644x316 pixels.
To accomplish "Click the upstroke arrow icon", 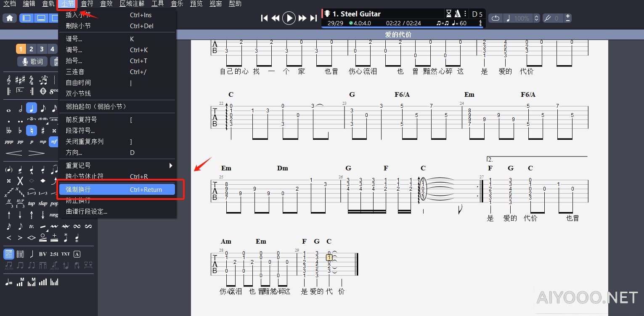I will pyautogui.click(x=9, y=215).
